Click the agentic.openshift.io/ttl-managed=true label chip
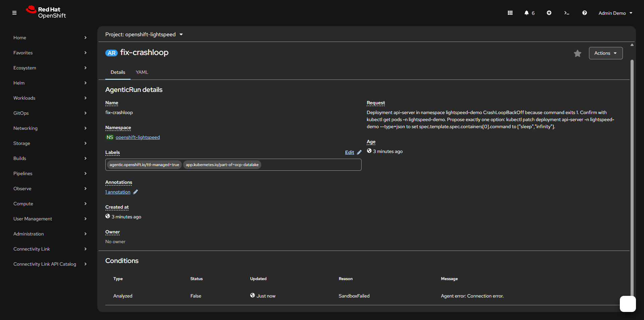 click(144, 165)
